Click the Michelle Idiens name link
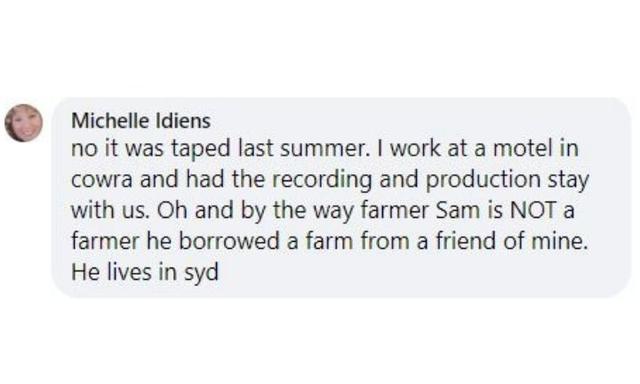Image resolution: width=640 pixels, height=384 pixels. point(141,121)
